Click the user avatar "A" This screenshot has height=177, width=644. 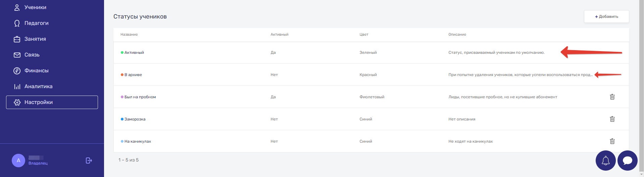(18, 161)
